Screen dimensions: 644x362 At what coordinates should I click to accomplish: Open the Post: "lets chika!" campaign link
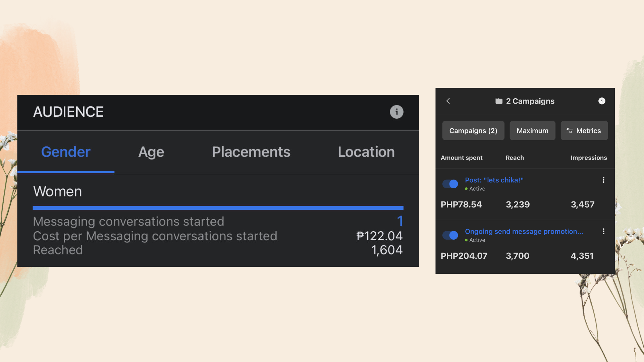(x=494, y=180)
